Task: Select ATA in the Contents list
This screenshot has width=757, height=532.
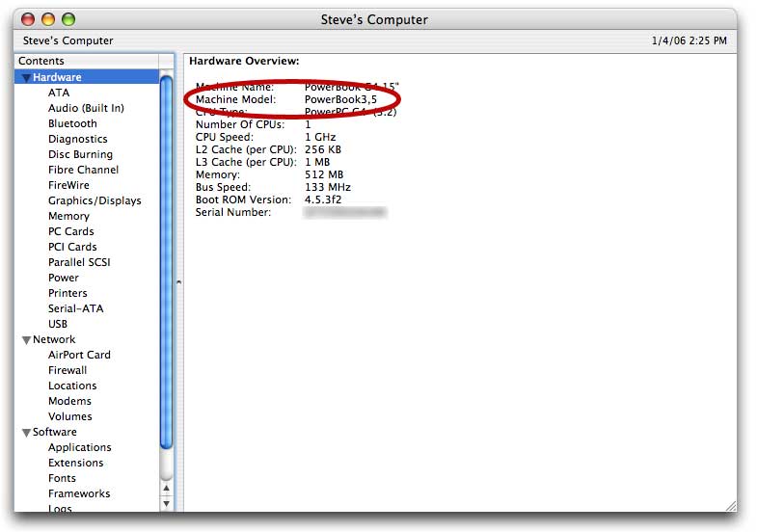Action: pyautogui.click(x=59, y=93)
